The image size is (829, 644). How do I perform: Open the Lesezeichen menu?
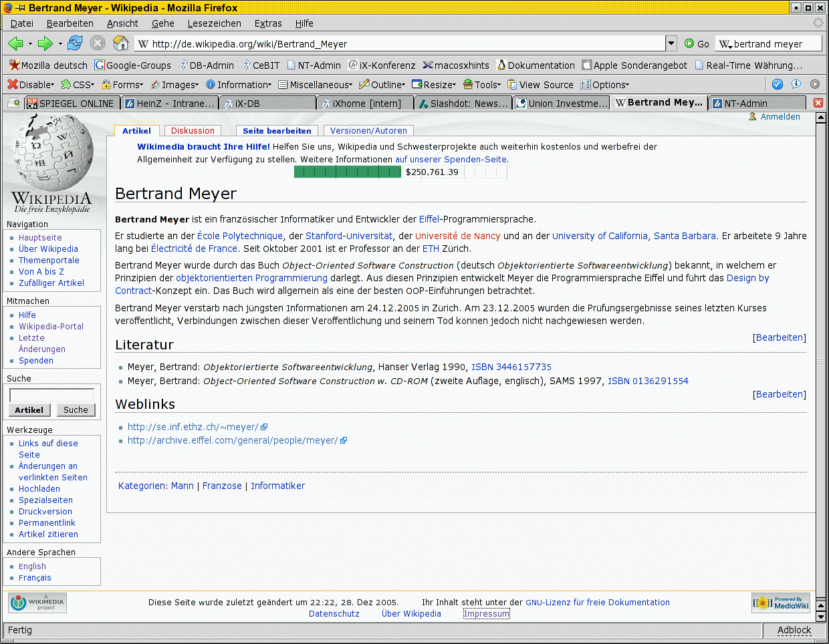click(214, 23)
